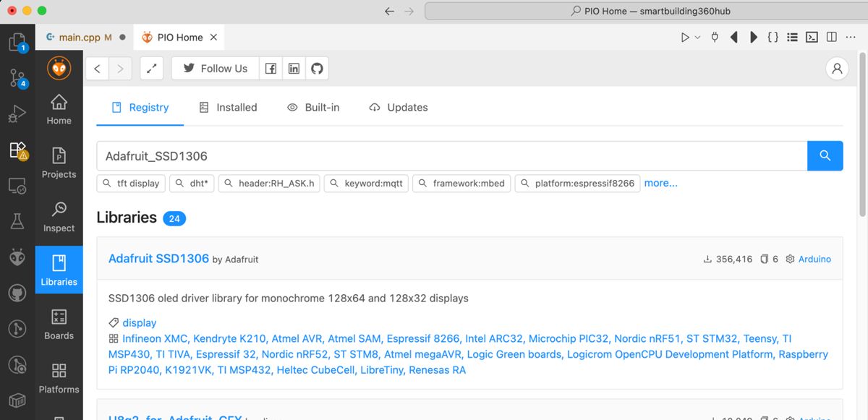Split the editor to the right

coord(832,37)
